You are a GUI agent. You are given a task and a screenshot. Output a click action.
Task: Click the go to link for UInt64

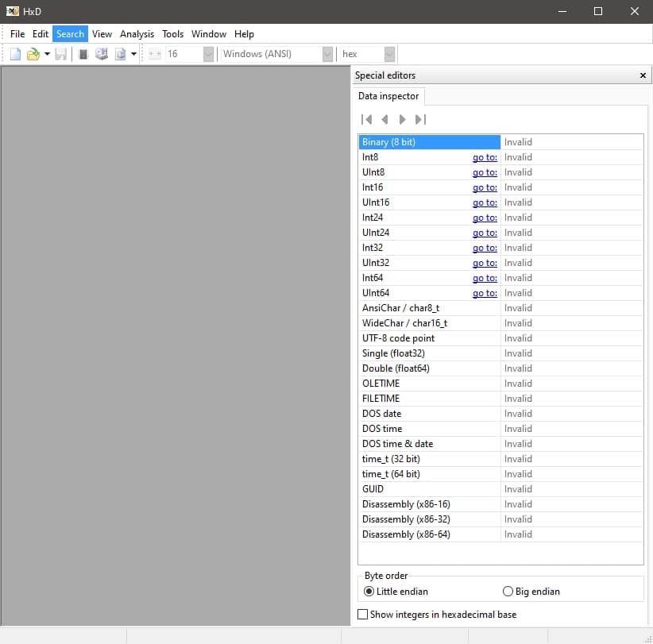point(485,293)
